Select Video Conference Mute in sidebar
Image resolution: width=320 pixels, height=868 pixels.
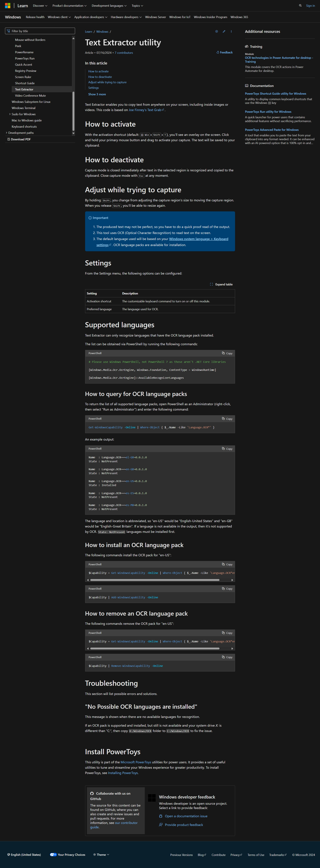click(30, 96)
